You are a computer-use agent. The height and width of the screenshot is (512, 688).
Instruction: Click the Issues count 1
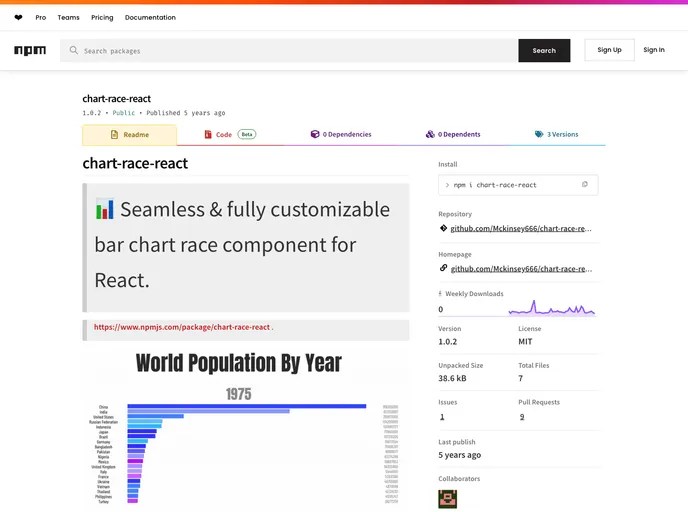442,417
